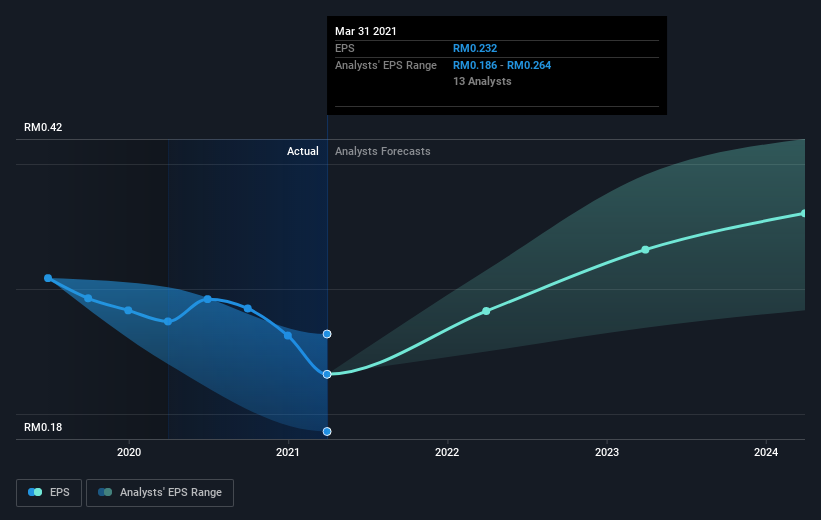The height and width of the screenshot is (520, 821).
Task: Select the EPS point at start of 2021
Action: click(288, 336)
